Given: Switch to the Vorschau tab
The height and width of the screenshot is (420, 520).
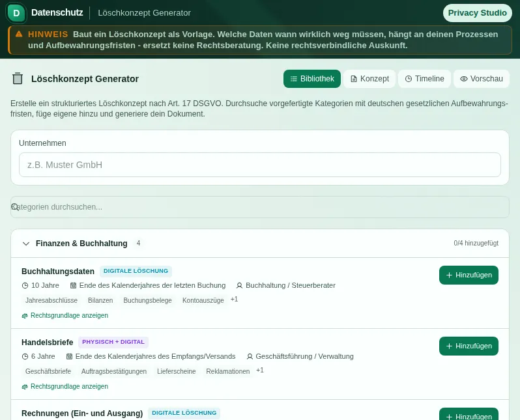Looking at the screenshot, I should click(482, 79).
